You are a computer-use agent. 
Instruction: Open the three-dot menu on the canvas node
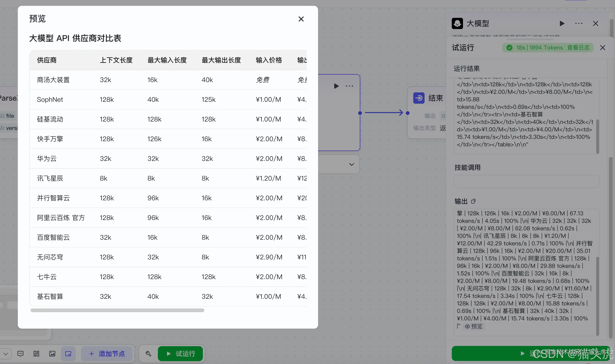[x=349, y=86]
